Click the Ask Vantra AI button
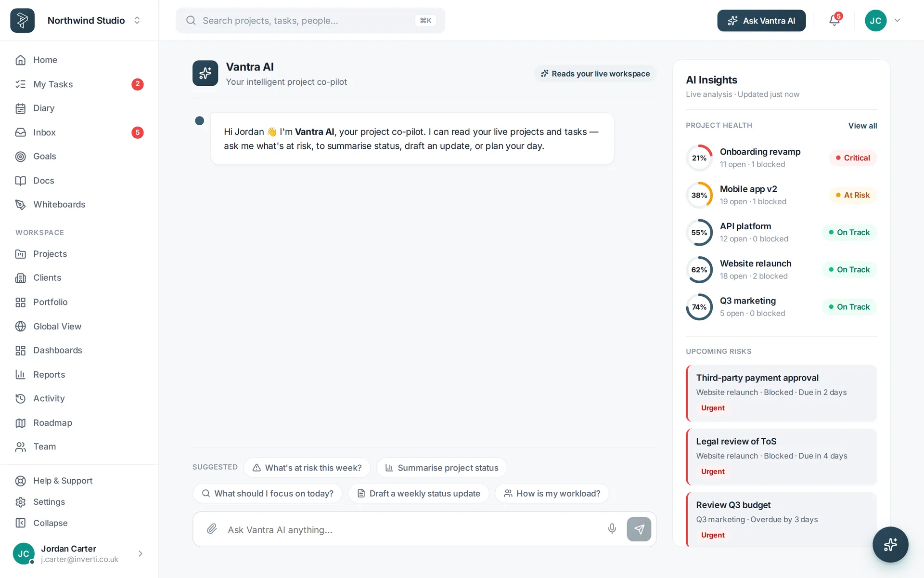The height and width of the screenshot is (578, 924). [x=761, y=20]
